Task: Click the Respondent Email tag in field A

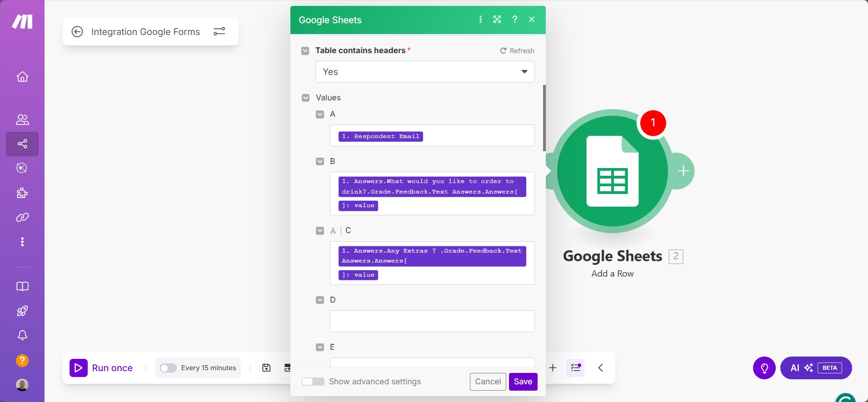Action: pyautogui.click(x=381, y=136)
